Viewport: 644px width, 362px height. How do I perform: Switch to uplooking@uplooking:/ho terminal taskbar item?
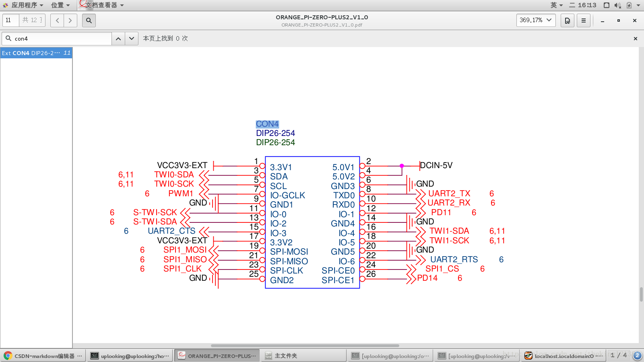pos(130,356)
